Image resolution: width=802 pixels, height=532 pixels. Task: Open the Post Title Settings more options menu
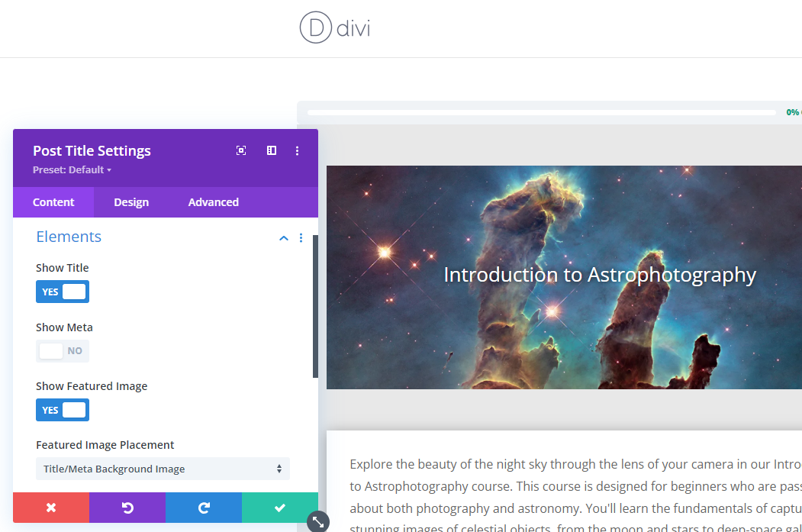coord(297,150)
